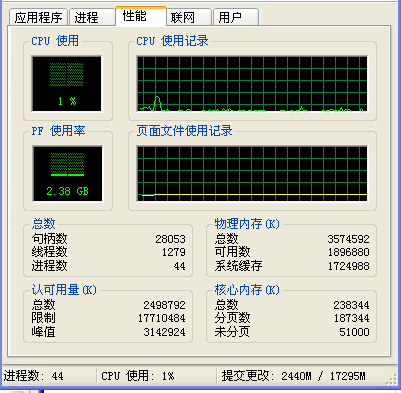Click the 认可用量 (K) group heading

click(x=64, y=290)
